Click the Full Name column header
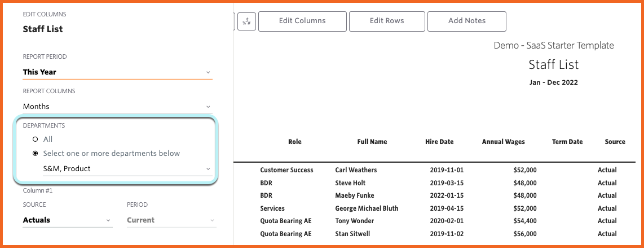Viewport: 644px width, 248px height. (372, 142)
